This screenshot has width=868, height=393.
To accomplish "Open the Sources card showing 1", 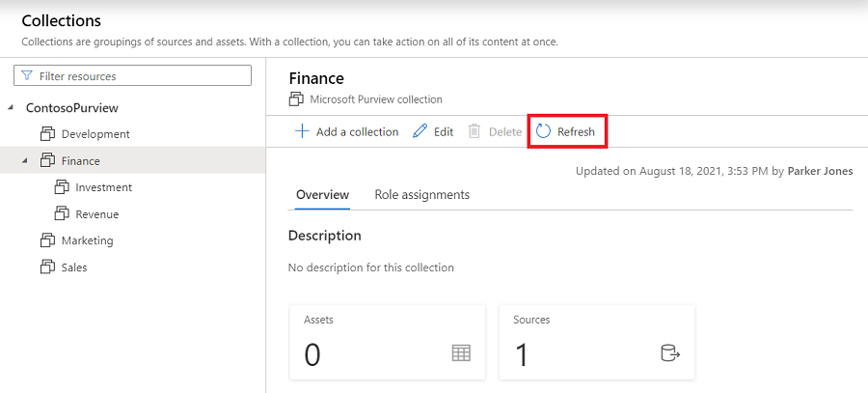I will tap(596, 343).
